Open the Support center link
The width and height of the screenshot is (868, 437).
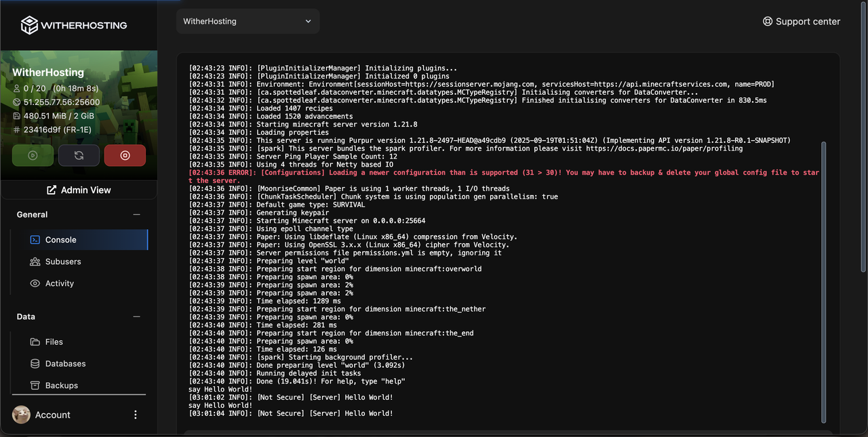(x=802, y=21)
